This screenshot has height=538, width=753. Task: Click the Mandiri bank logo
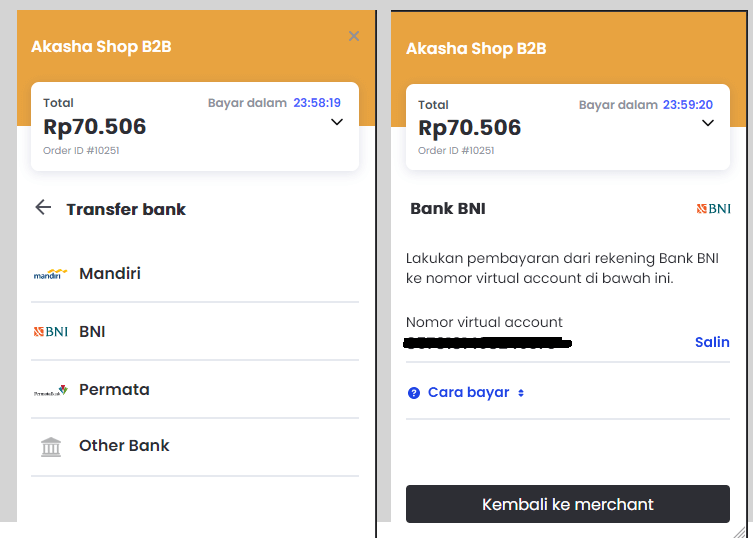point(50,274)
